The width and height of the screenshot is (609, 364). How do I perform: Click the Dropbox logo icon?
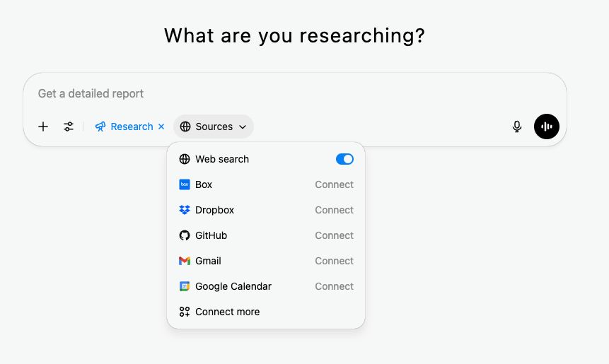pyautogui.click(x=185, y=210)
